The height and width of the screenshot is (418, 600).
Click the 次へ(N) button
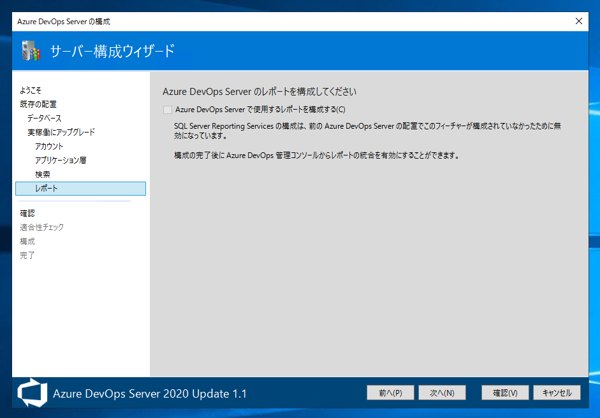pyautogui.click(x=442, y=393)
